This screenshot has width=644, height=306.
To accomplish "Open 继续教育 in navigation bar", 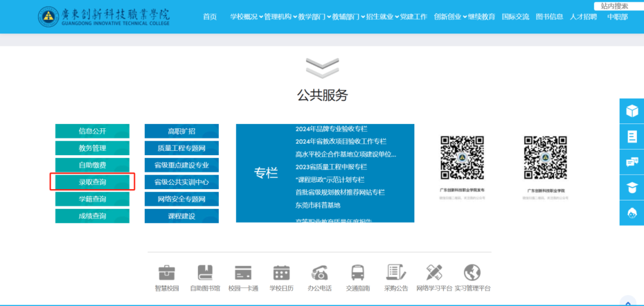I will 482,17.
